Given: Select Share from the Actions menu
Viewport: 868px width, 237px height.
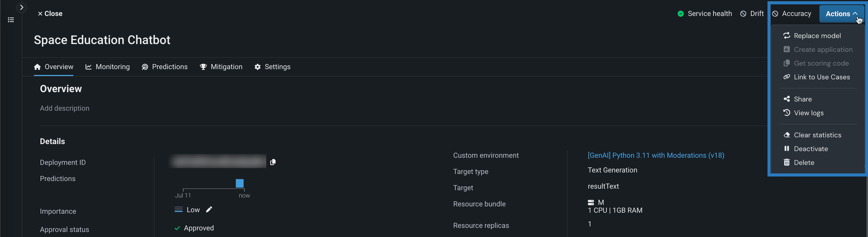Looking at the screenshot, I should click(x=802, y=99).
